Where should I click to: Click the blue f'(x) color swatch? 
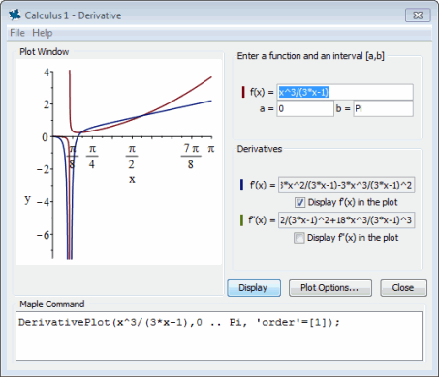tap(241, 185)
